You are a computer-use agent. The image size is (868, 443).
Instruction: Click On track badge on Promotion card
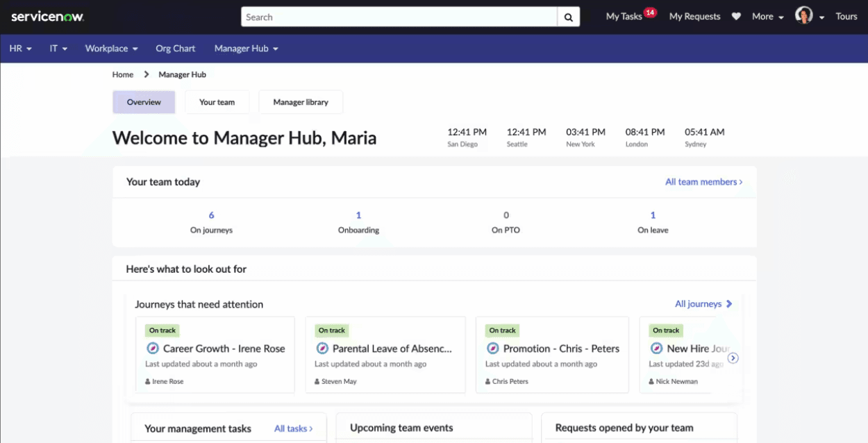[503, 331]
